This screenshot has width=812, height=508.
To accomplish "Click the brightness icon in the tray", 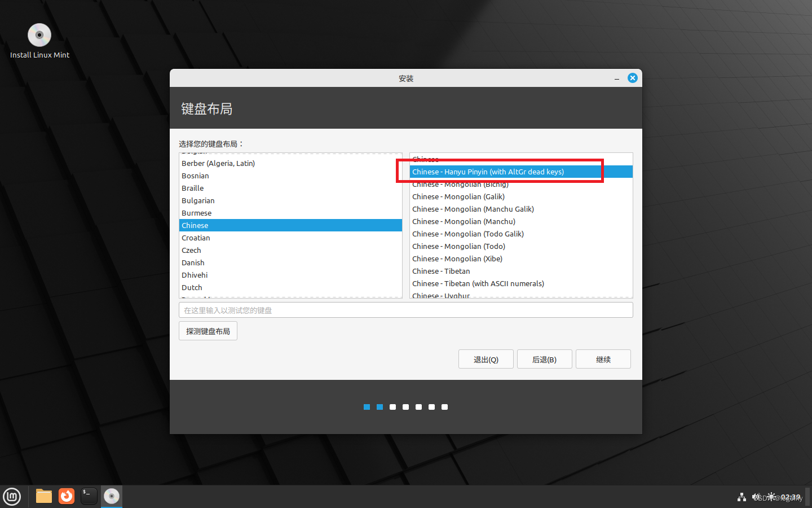I will tap(770, 497).
